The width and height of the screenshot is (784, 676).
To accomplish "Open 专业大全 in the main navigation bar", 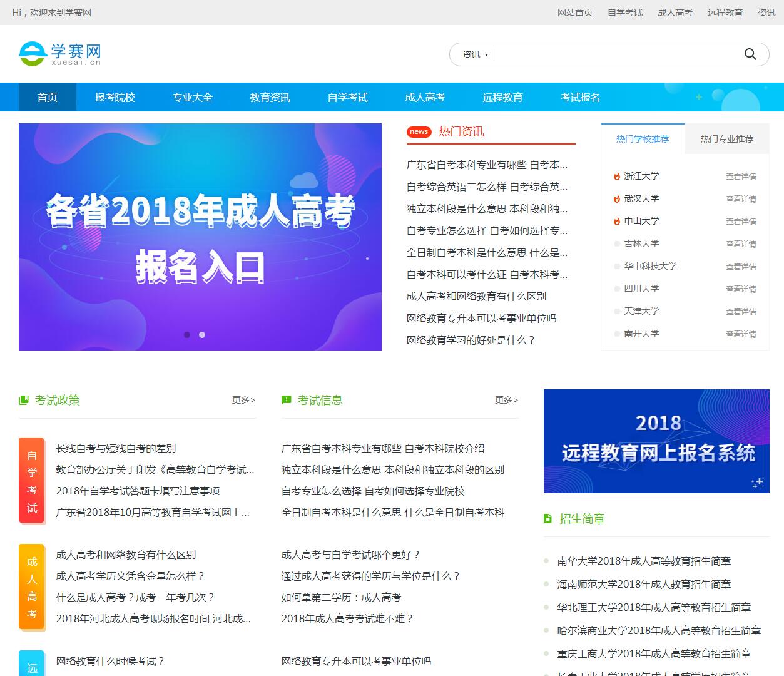I will coord(193,97).
